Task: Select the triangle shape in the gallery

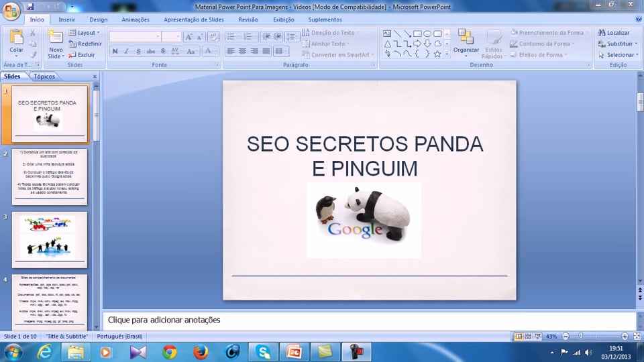Action: click(x=387, y=44)
